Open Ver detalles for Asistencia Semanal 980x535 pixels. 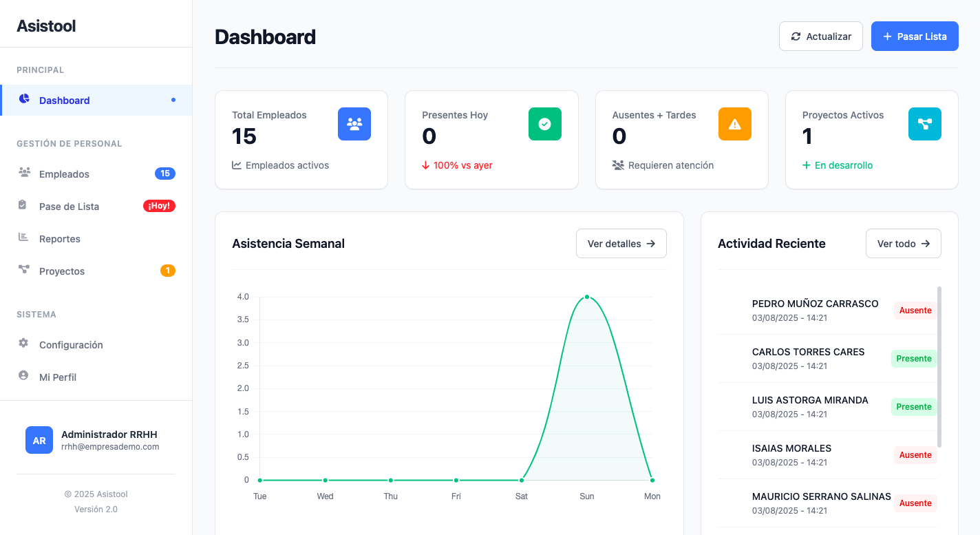621,244
